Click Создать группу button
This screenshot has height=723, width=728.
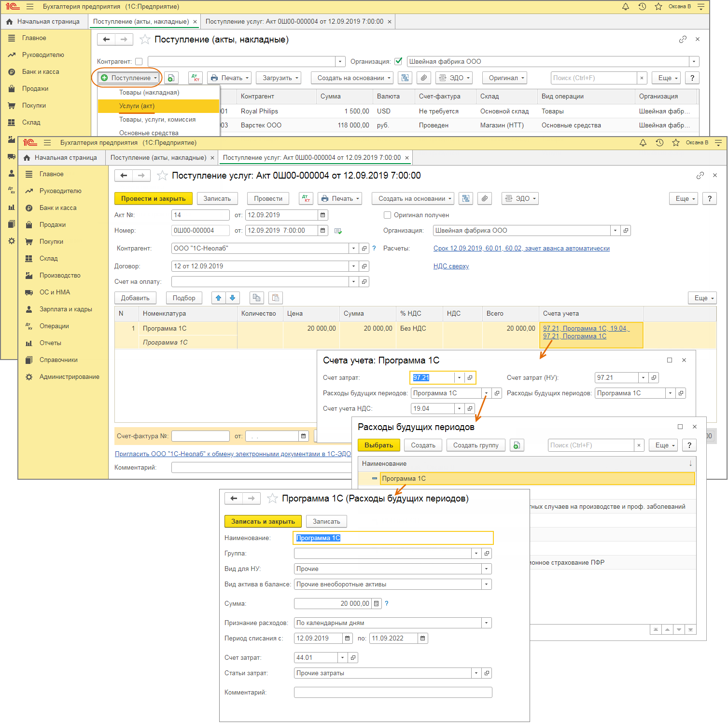(x=476, y=445)
